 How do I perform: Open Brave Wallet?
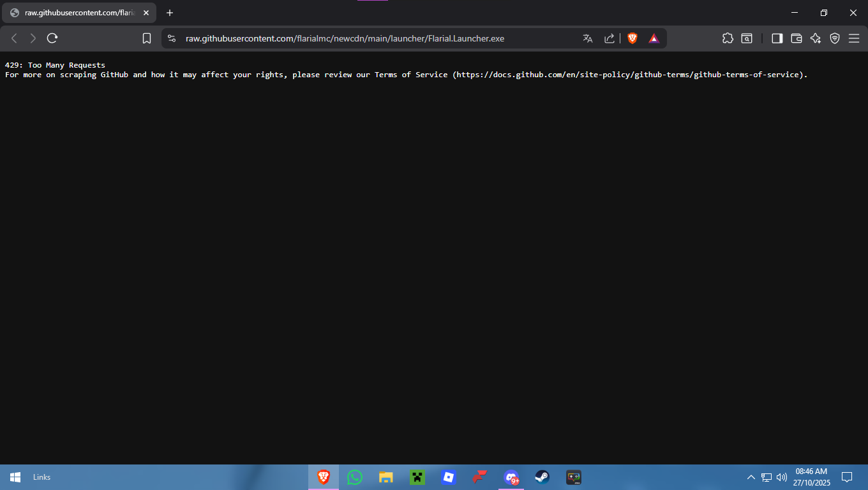797,38
